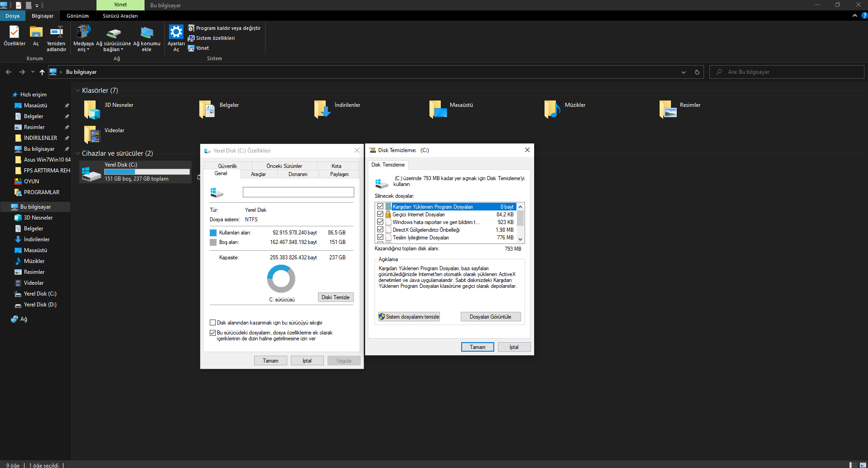This screenshot has width=868, height=468.
Task: Select the 3D Nesneler folder in Klasörler
Action: coord(109,109)
